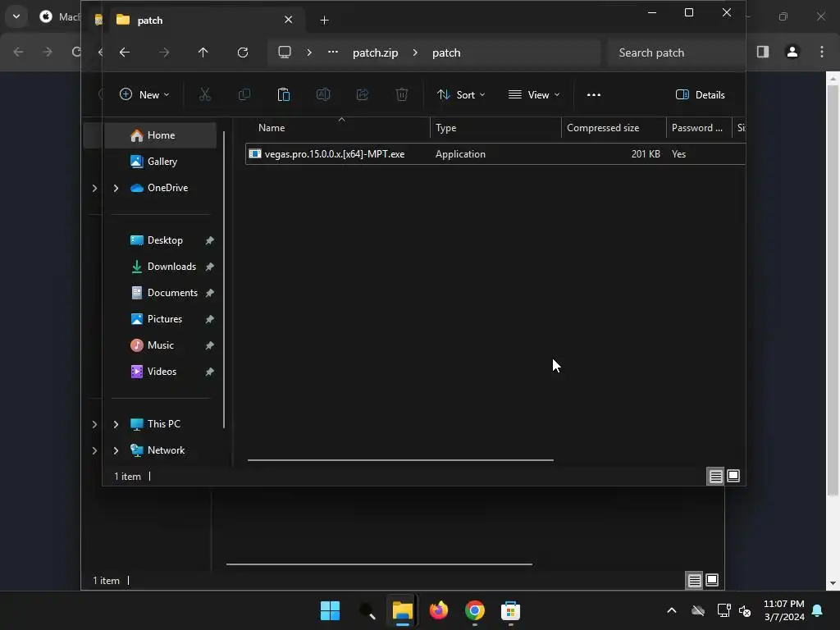Click the Paste clipboard icon
This screenshot has width=840, height=630.
point(283,95)
